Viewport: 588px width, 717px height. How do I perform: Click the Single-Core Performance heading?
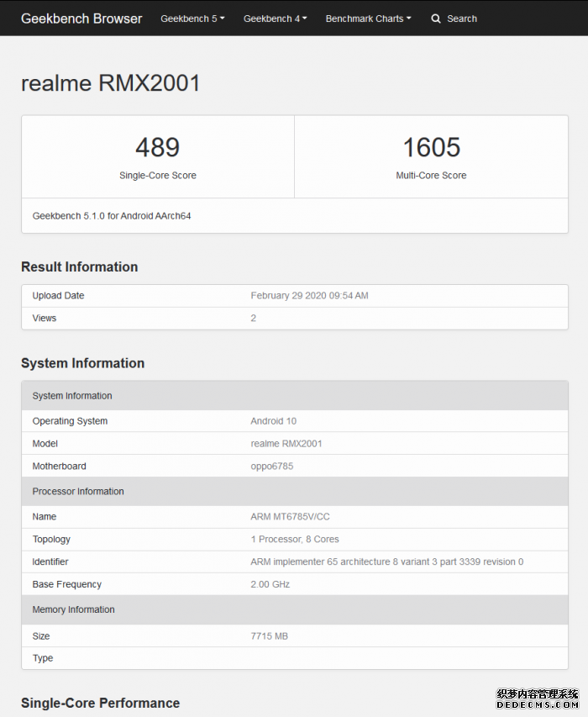100,703
